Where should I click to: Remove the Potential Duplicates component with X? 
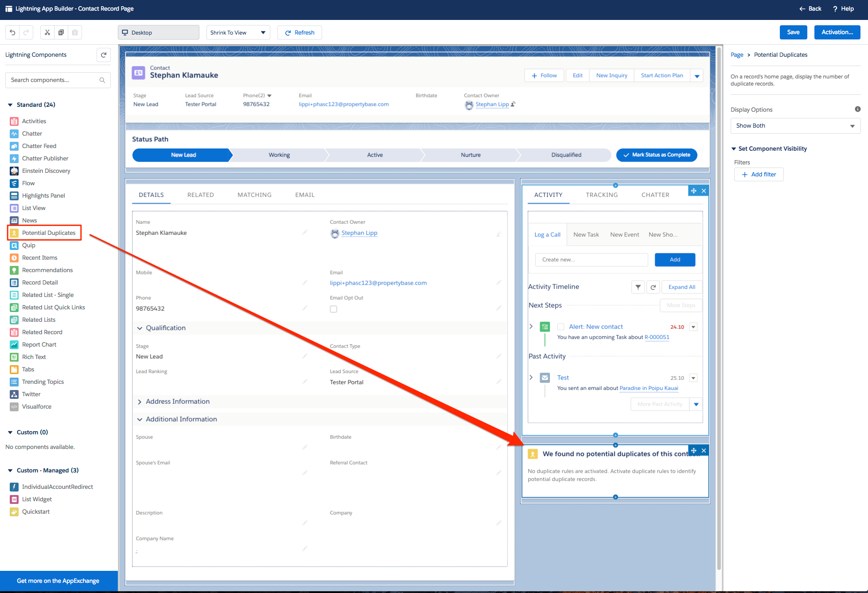coord(704,450)
